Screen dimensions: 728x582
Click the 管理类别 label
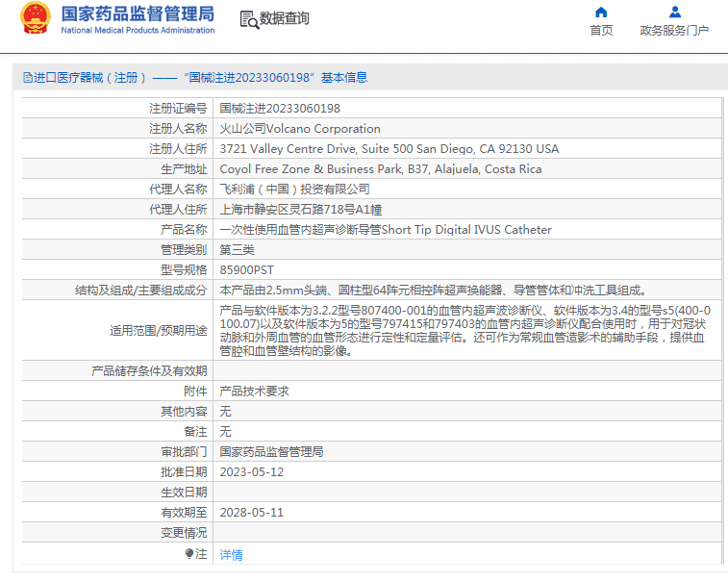(184, 250)
